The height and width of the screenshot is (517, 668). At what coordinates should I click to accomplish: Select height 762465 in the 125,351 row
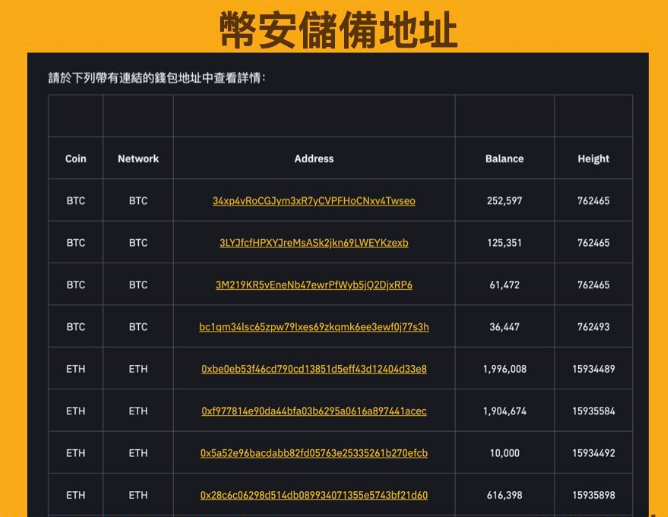(593, 243)
